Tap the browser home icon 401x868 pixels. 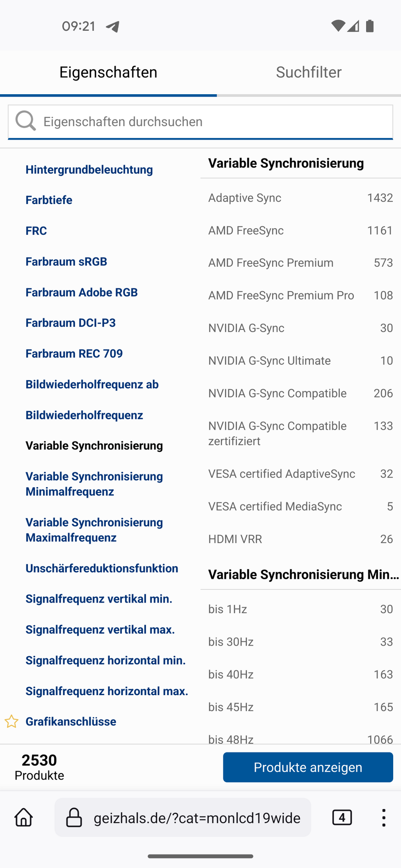click(24, 817)
